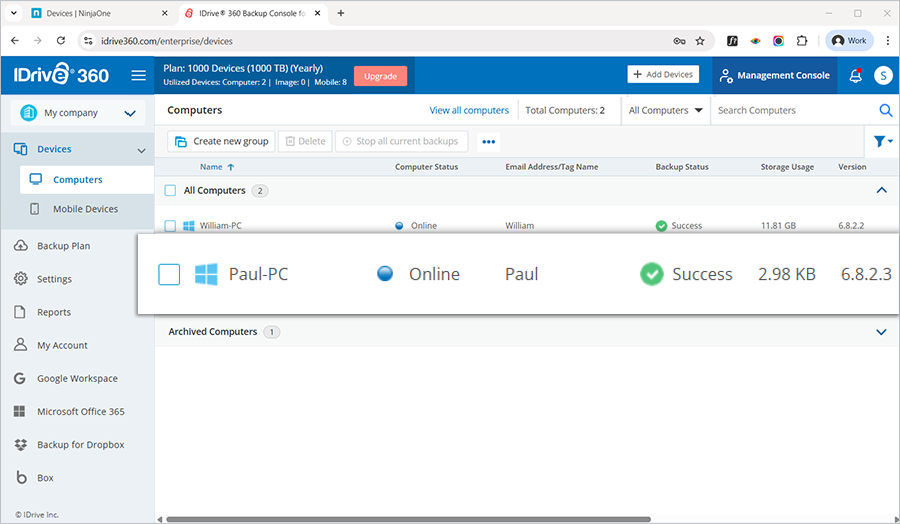The image size is (900, 524).
Task: Click the Windows icon for William-PC
Action: click(x=188, y=226)
